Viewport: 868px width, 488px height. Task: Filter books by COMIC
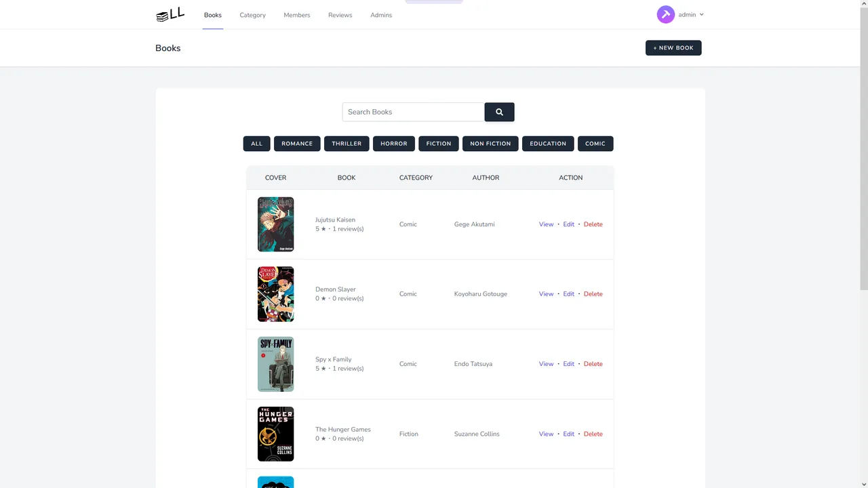click(595, 144)
